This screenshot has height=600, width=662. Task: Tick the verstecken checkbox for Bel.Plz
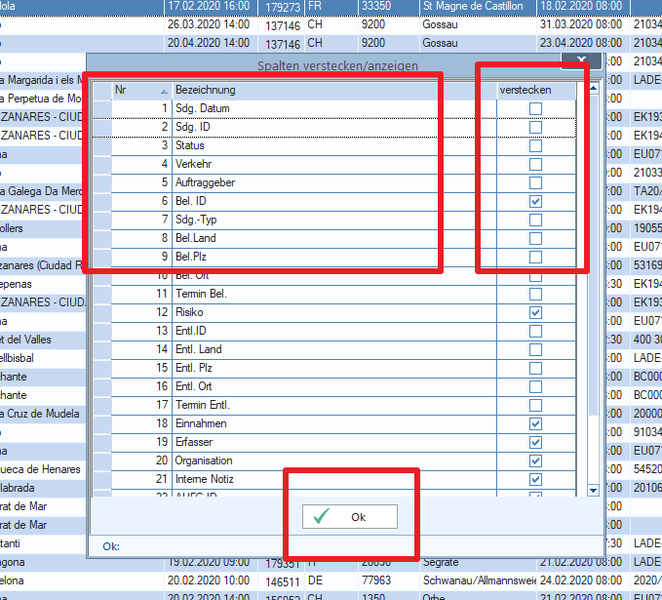[535, 257]
